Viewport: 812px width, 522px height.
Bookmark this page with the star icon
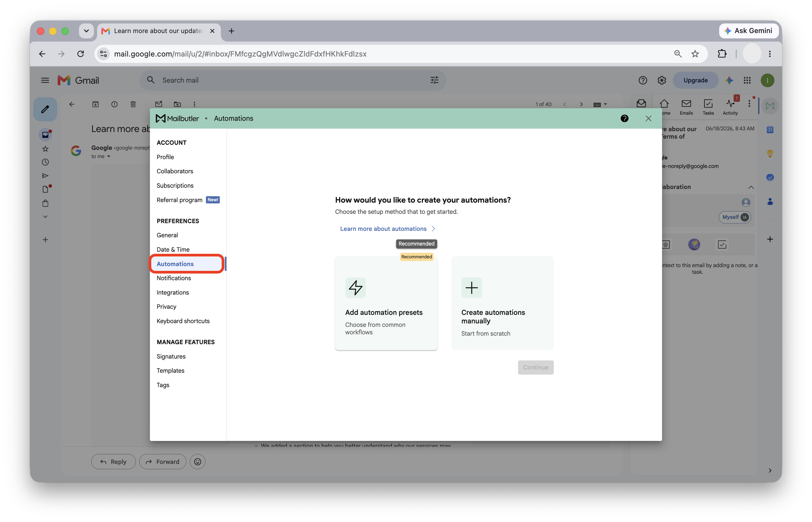(x=695, y=54)
